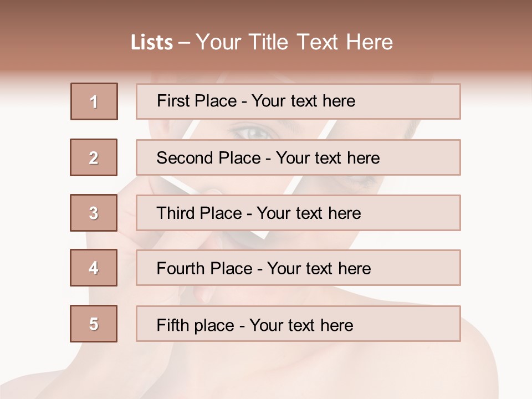Click the bold word Lists in title
This screenshot has width=532, height=399.
coord(151,43)
